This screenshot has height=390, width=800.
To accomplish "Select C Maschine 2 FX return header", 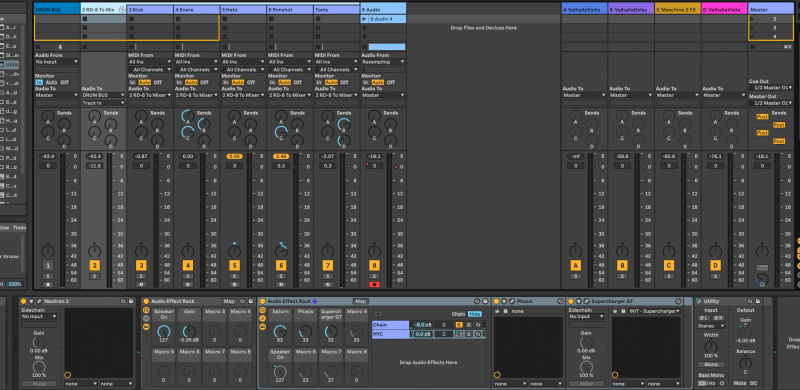I will pyautogui.click(x=678, y=9).
